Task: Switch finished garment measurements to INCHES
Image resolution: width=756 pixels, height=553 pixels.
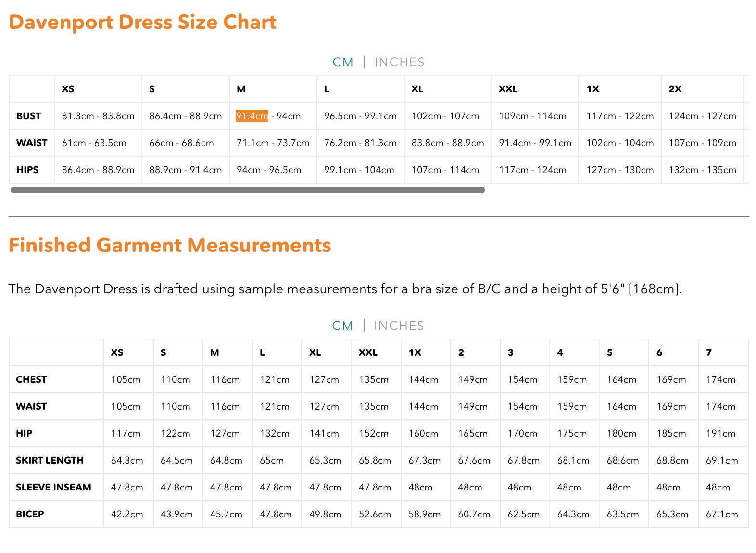Action: pyautogui.click(x=399, y=326)
